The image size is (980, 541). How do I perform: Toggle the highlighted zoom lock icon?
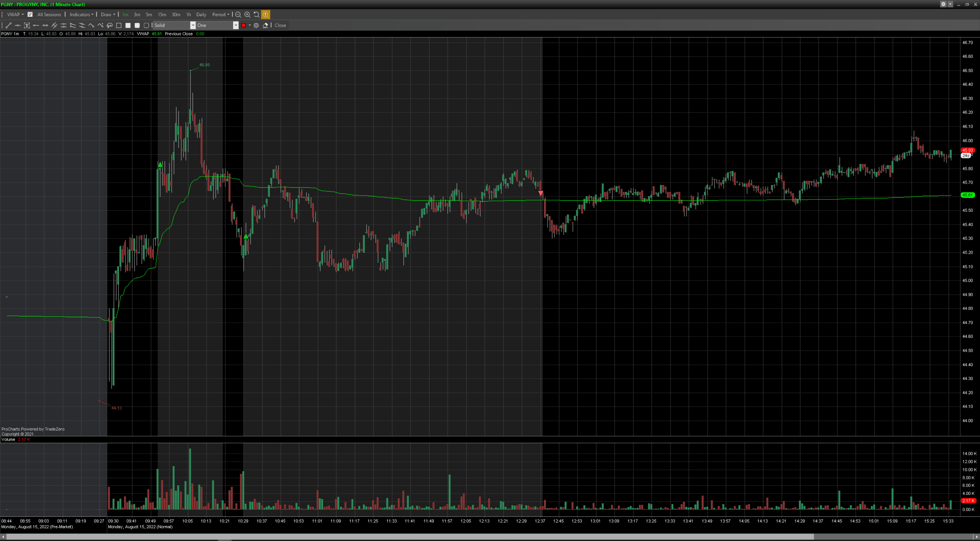pos(265,15)
